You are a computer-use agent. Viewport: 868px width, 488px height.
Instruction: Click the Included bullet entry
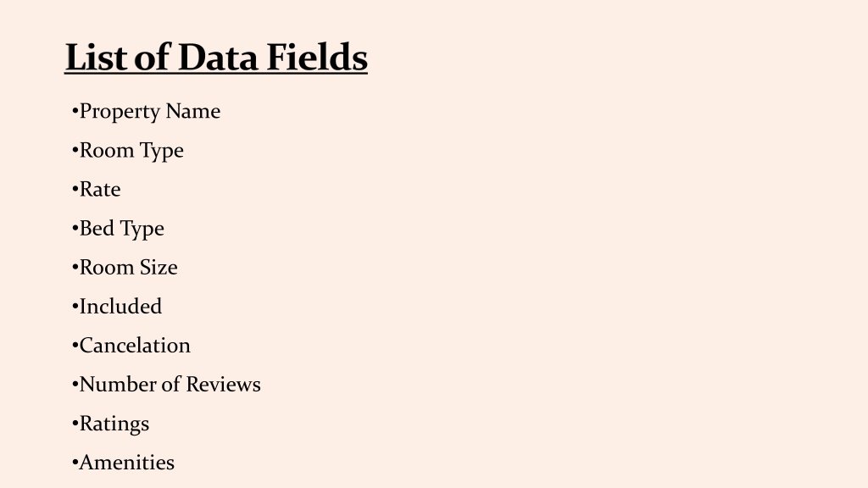(x=117, y=307)
